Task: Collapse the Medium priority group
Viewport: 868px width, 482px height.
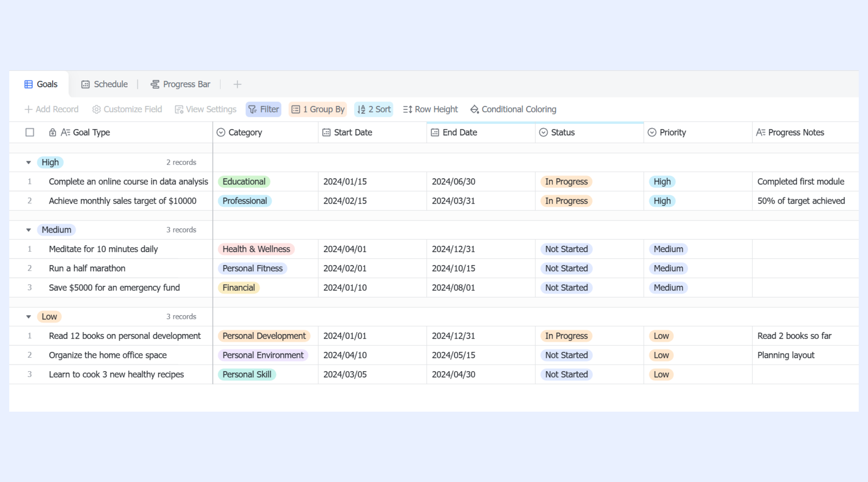Action: 29,230
